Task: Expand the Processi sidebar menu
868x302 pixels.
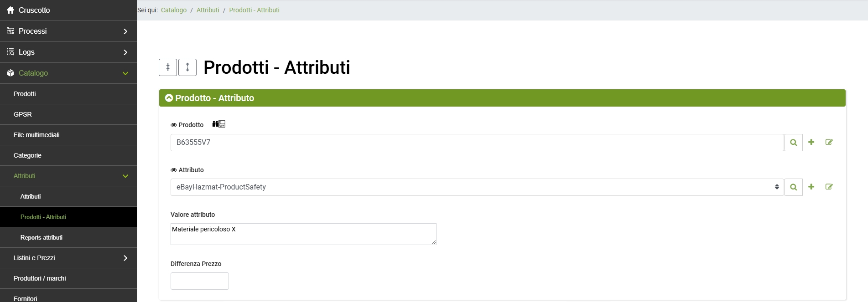Action: coord(68,31)
